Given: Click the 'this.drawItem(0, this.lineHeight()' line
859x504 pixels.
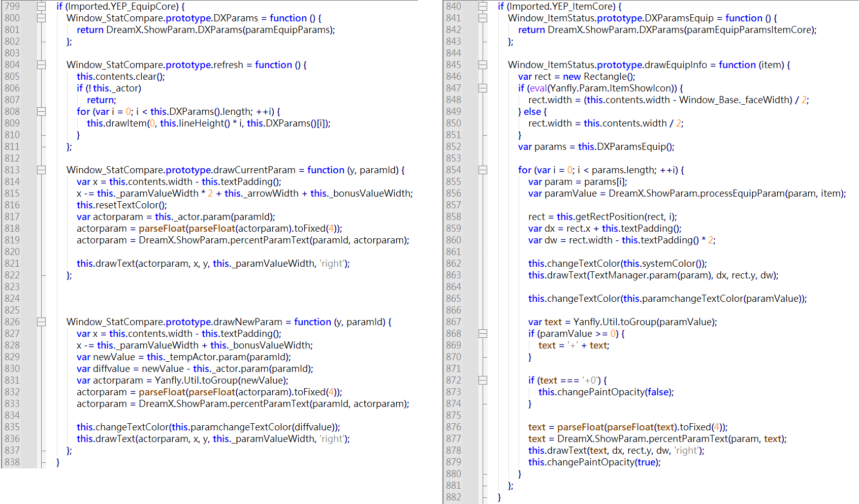Looking at the screenshot, I should (209, 123).
